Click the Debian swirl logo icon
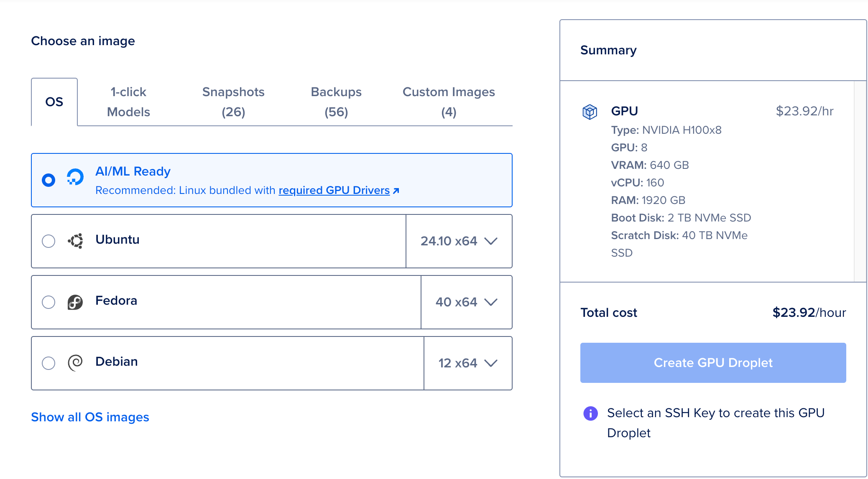This screenshot has height=479, width=868. pos(75,363)
